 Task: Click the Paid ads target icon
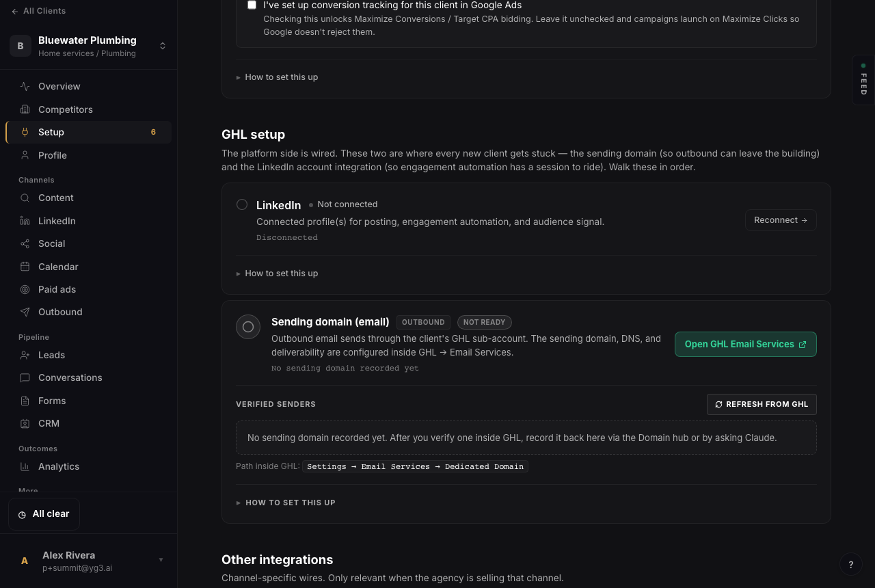[x=25, y=289]
